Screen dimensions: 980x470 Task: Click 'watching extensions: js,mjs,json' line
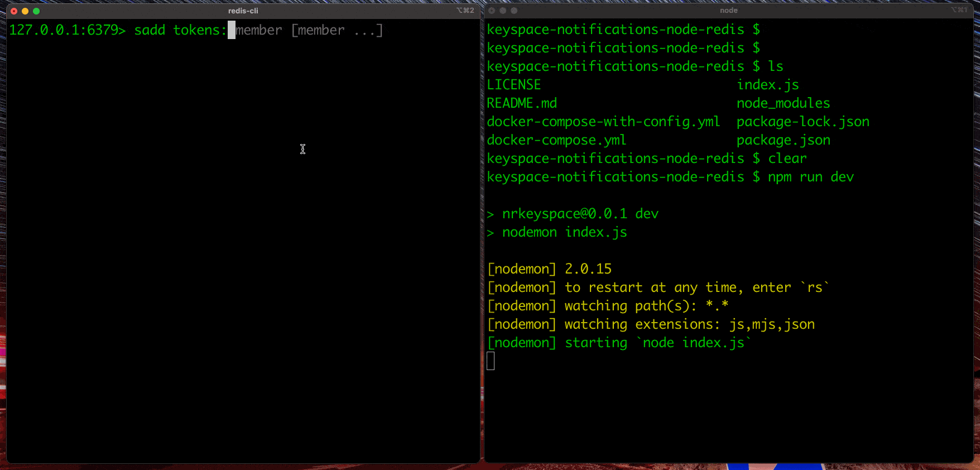tap(651, 324)
